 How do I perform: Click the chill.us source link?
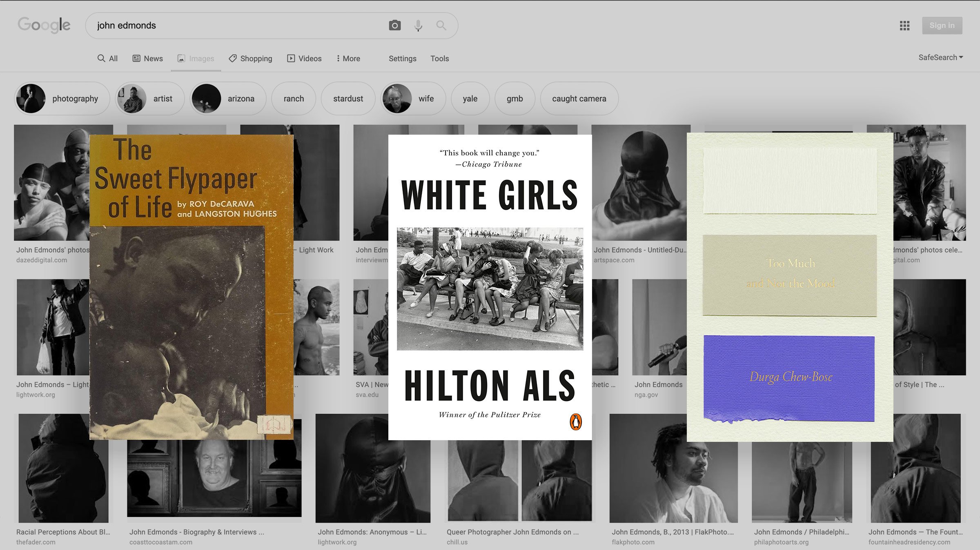[457, 542]
